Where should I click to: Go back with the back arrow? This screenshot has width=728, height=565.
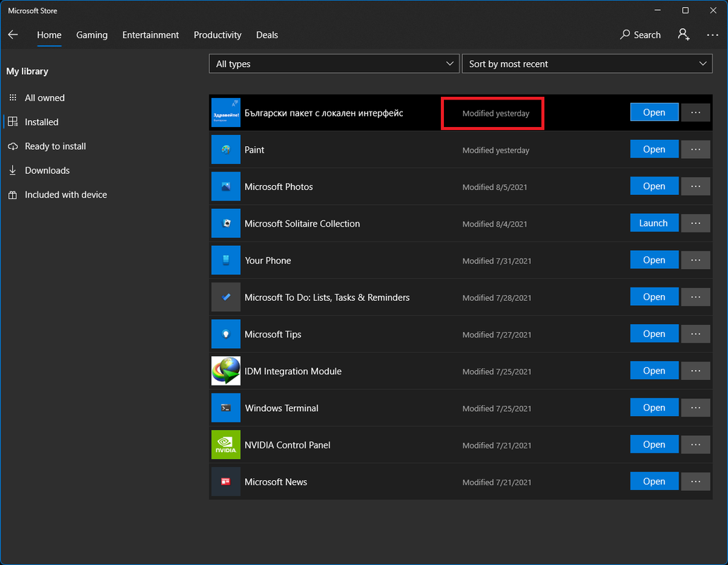[x=13, y=35]
